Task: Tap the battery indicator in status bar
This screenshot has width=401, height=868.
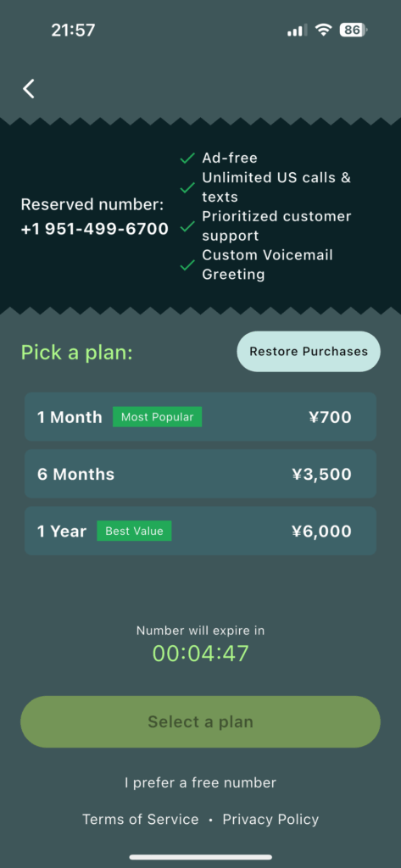Action: pos(354,30)
